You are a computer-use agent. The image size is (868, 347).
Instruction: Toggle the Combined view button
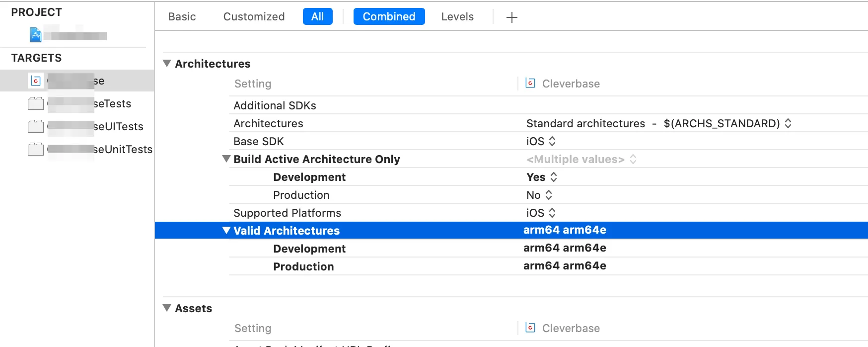pyautogui.click(x=389, y=16)
